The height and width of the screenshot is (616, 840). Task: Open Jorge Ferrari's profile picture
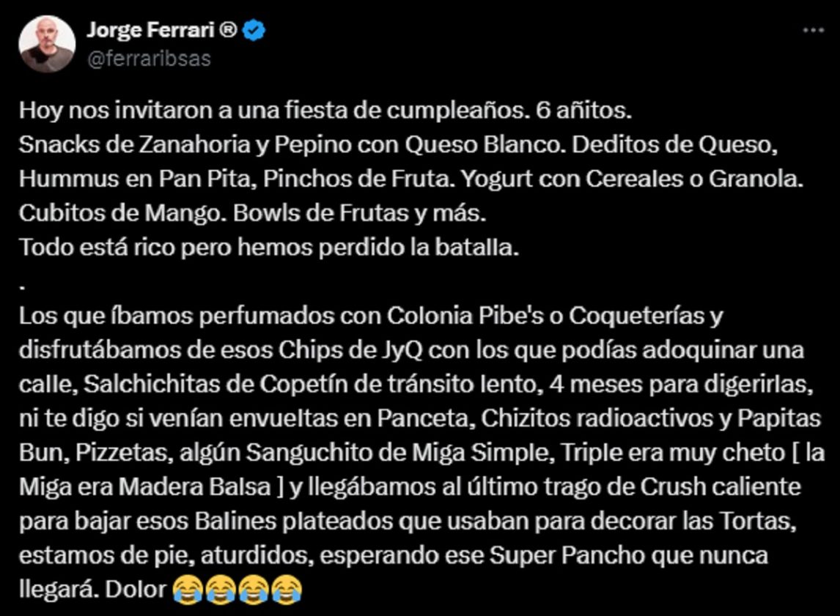[47, 44]
